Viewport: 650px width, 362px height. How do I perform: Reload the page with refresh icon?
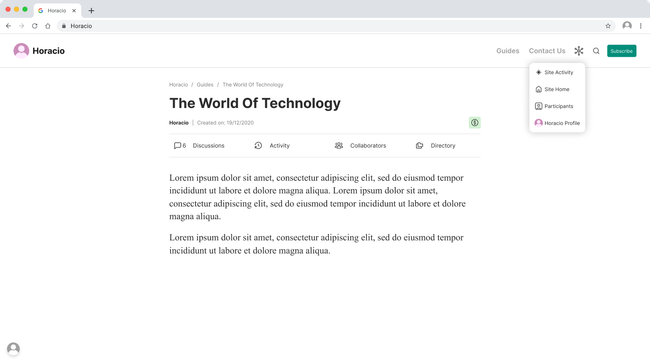pyautogui.click(x=34, y=26)
